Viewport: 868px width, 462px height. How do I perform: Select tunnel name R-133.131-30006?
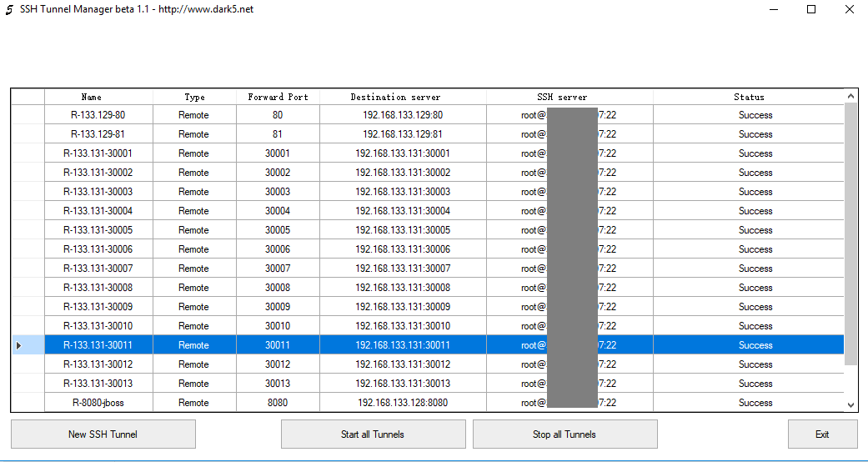pyautogui.click(x=98, y=249)
